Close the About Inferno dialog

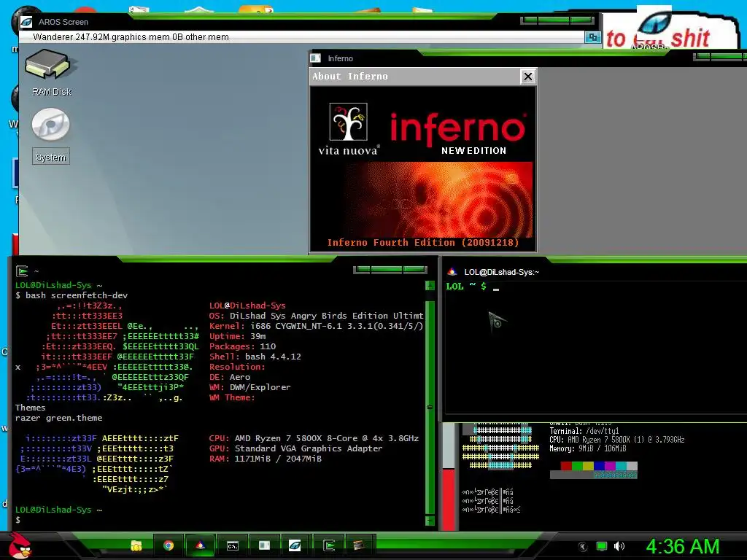pyautogui.click(x=528, y=76)
